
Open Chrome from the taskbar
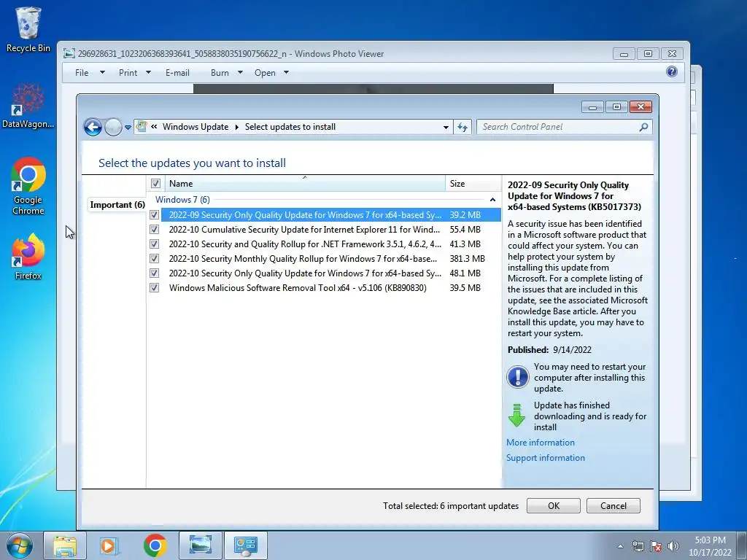pyautogui.click(x=155, y=545)
